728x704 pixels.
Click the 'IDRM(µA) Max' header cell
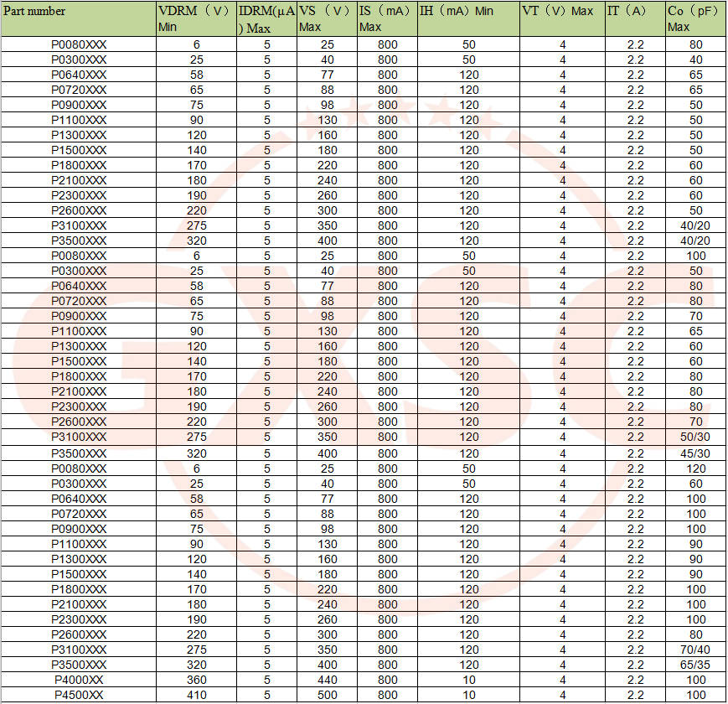point(266,18)
